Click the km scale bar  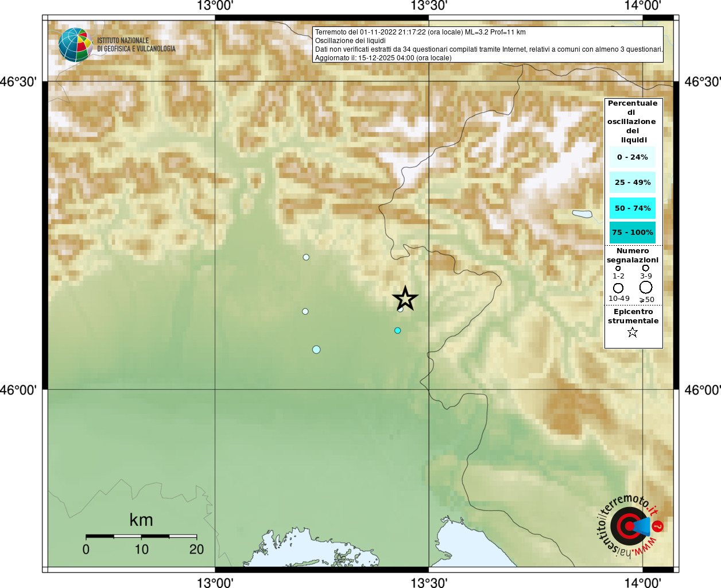coord(141,536)
